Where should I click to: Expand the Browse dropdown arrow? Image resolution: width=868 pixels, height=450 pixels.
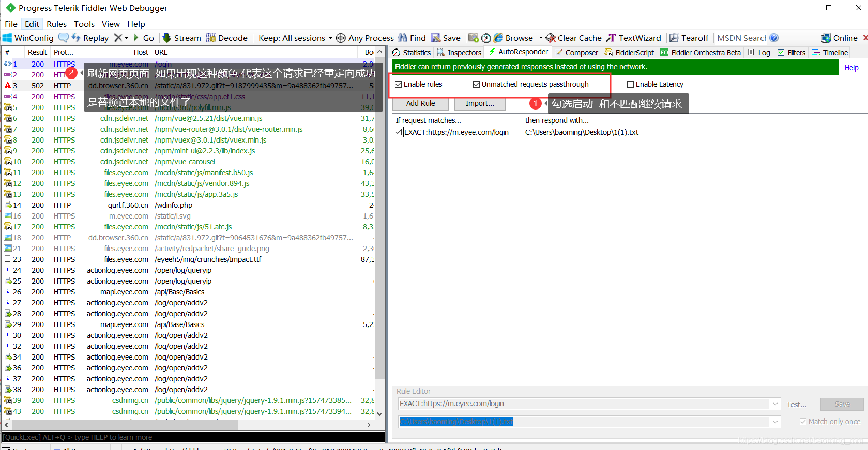pyautogui.click(x=541, y=38)
